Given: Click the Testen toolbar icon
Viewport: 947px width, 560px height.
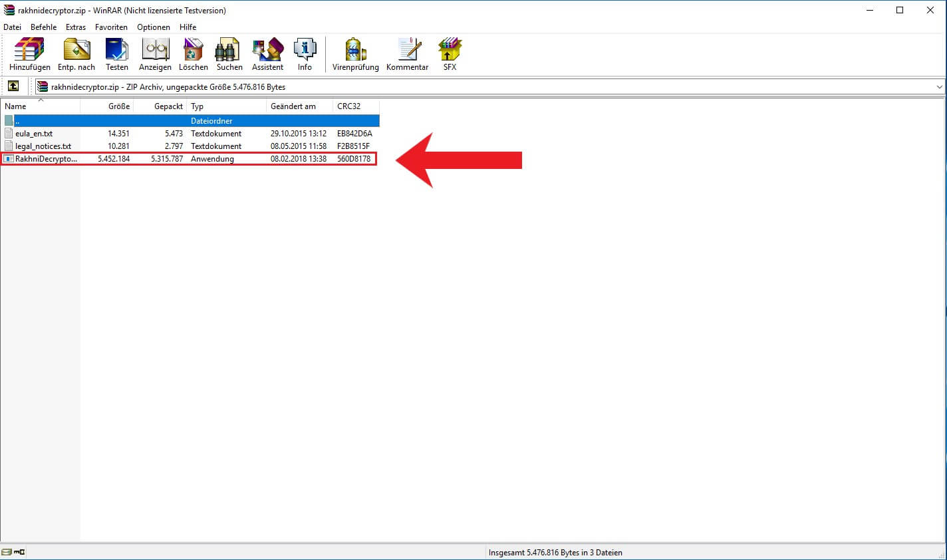Looking at the screenshot, I should tap(117, 49).
